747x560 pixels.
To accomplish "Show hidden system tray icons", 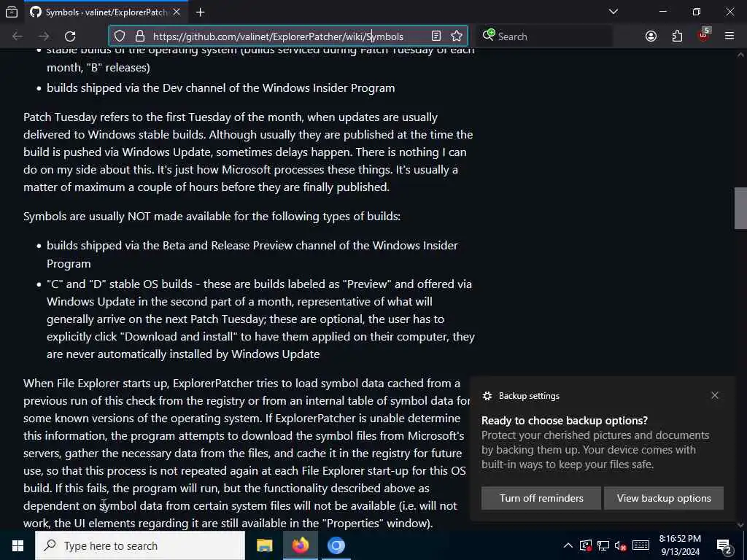I will (568, 545).
